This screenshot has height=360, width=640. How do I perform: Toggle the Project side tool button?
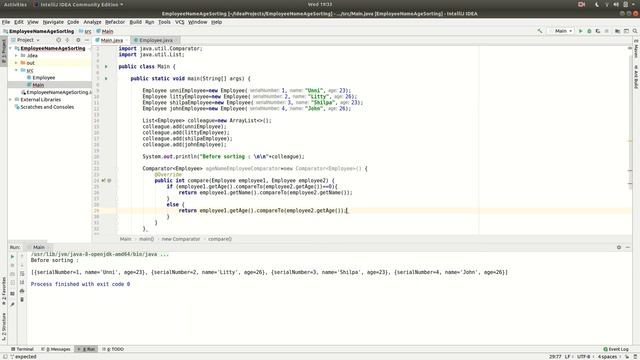point(4,50)
